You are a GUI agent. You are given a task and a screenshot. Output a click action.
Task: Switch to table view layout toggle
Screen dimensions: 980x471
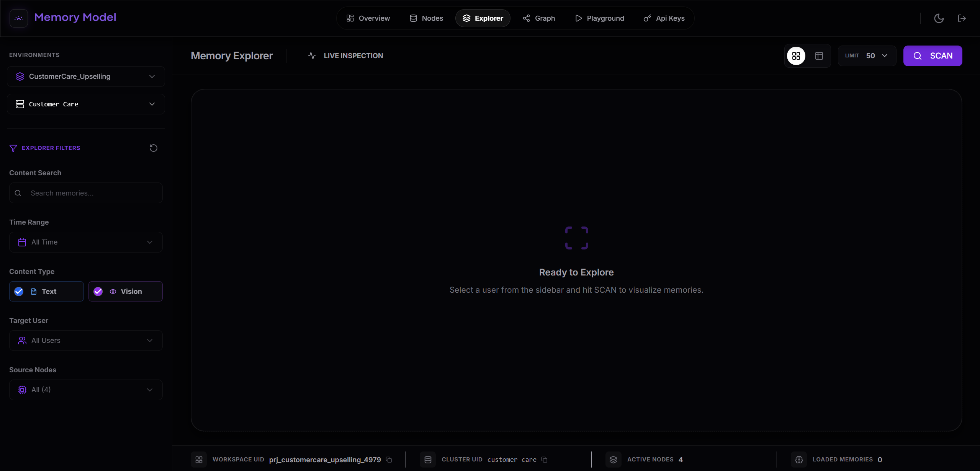point(819,55)
